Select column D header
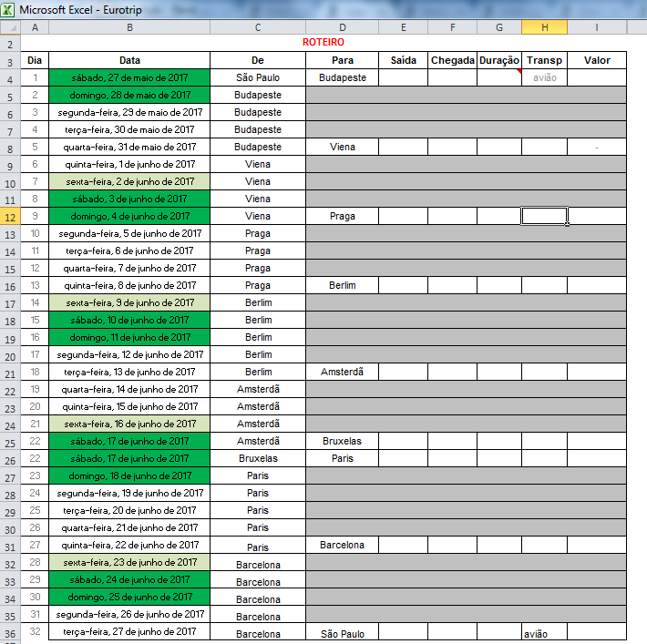Screen dimensions: 647x644 click(x=342, y=27)
